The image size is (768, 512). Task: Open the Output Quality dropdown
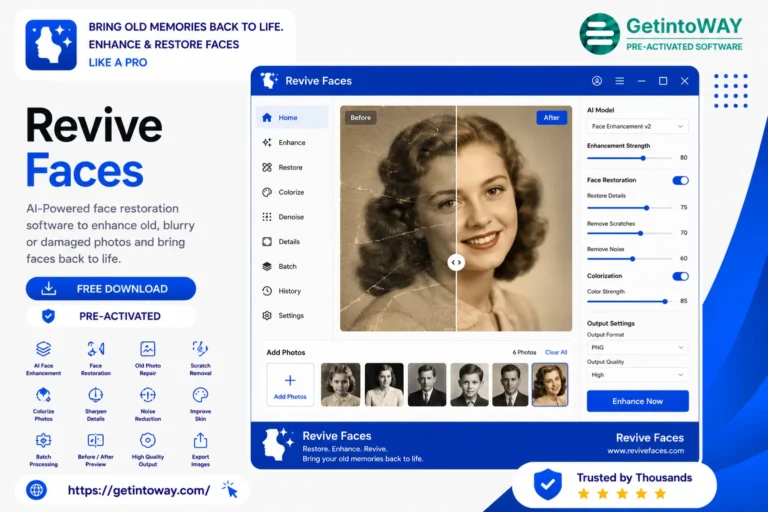(x=637, y=375)
